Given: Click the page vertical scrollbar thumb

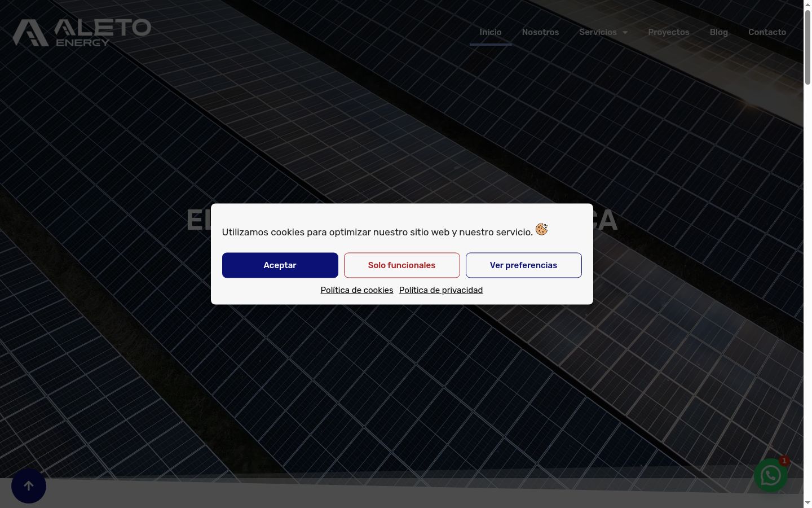Looking at the screenshot, I should pos(807,47).
